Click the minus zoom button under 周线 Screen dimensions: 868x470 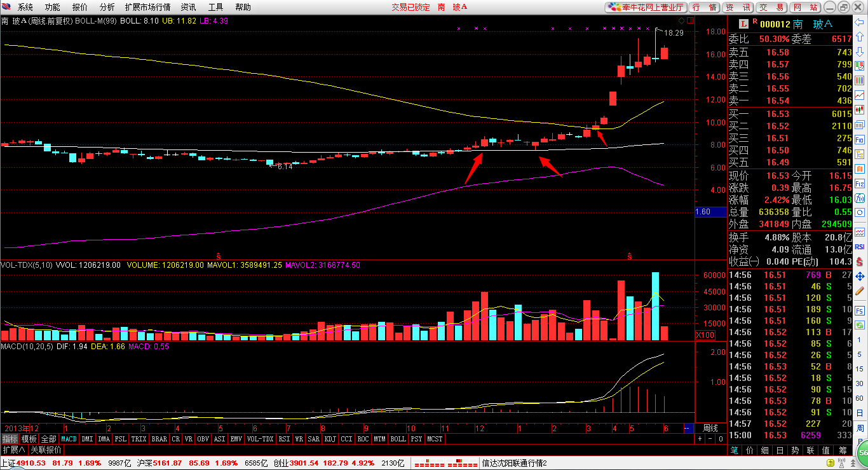[710, 439]
